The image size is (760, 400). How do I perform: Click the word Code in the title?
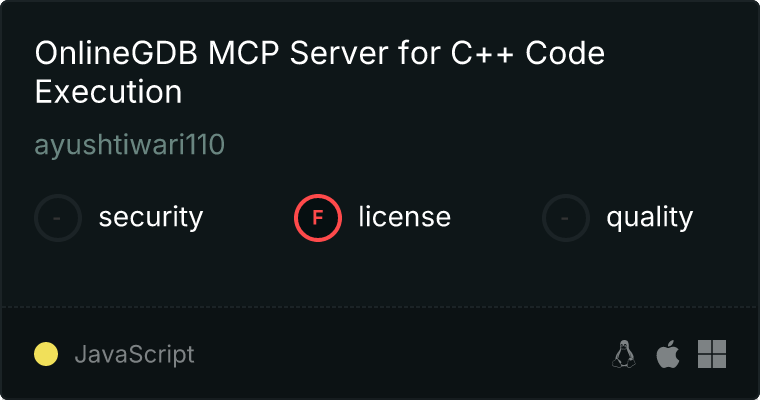(x=565, y=53)
